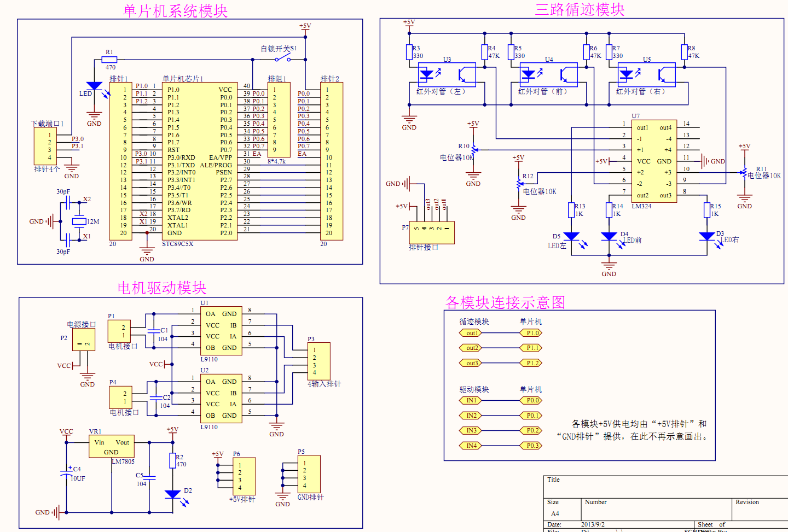Image resolution: width=788 pixels, height=532 pixels.
Task: Click the IN4 port tag
Action: pos(472,446)
